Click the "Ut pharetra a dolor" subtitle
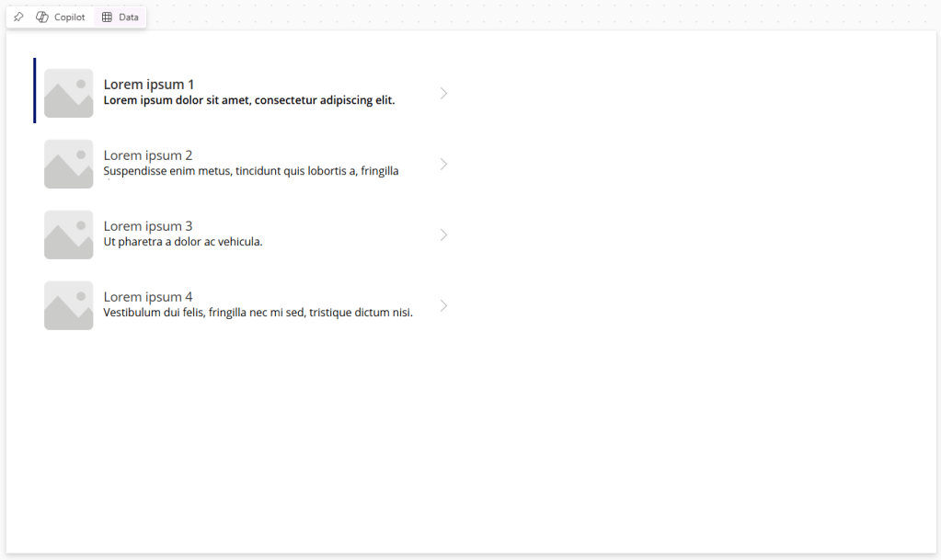The image size is (941, 560). 183,242
